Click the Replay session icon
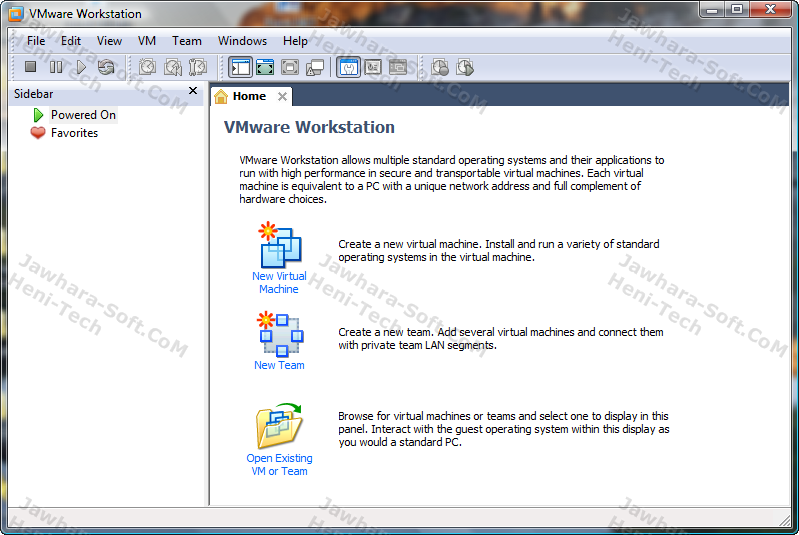 tap(465, 67)
